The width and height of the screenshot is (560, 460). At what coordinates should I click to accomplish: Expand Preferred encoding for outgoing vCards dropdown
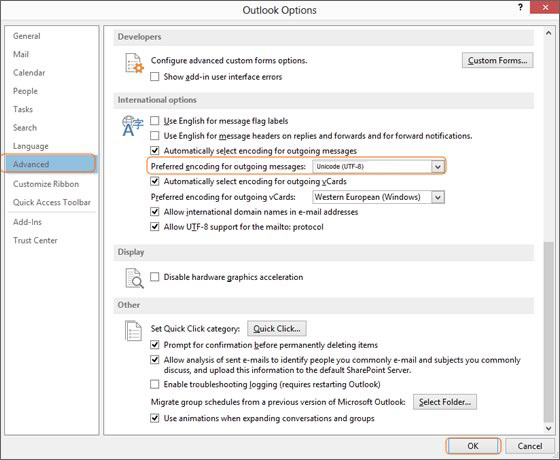coord(438,197)
